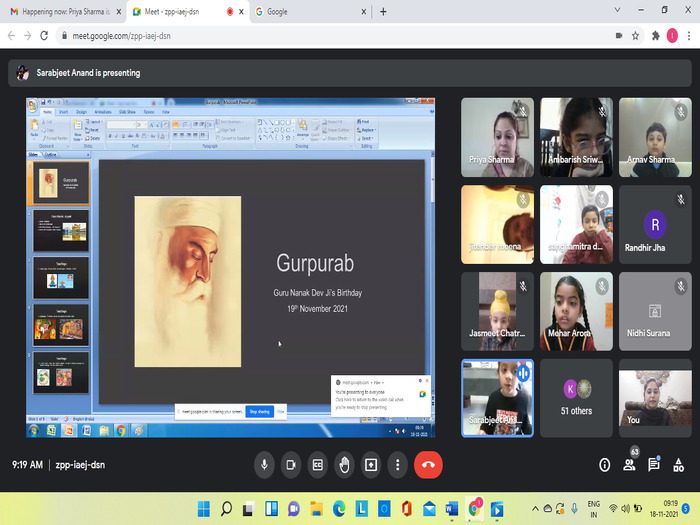Click the meeting code zpp-iaej-dsn
700x525 pixels.
coord(80,465)
